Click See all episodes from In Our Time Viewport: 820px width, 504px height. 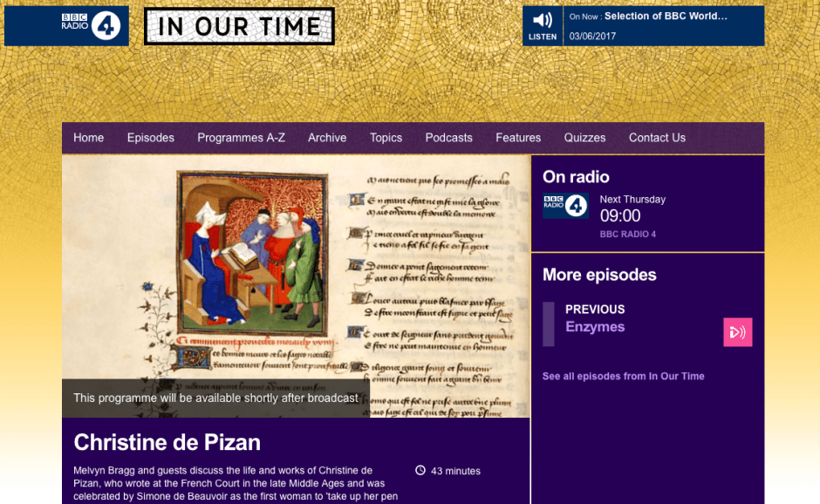coord(623,377)
